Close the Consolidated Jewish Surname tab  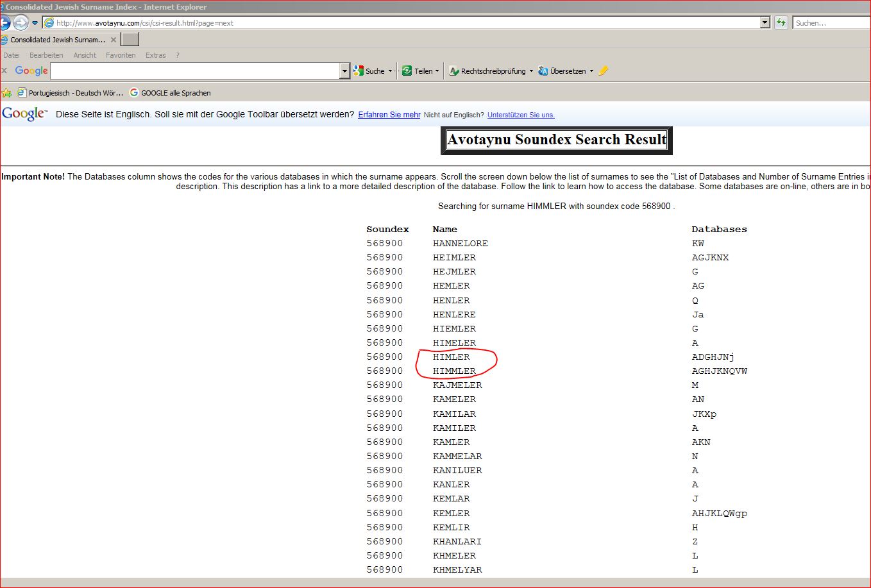click(x=114, y=40)
